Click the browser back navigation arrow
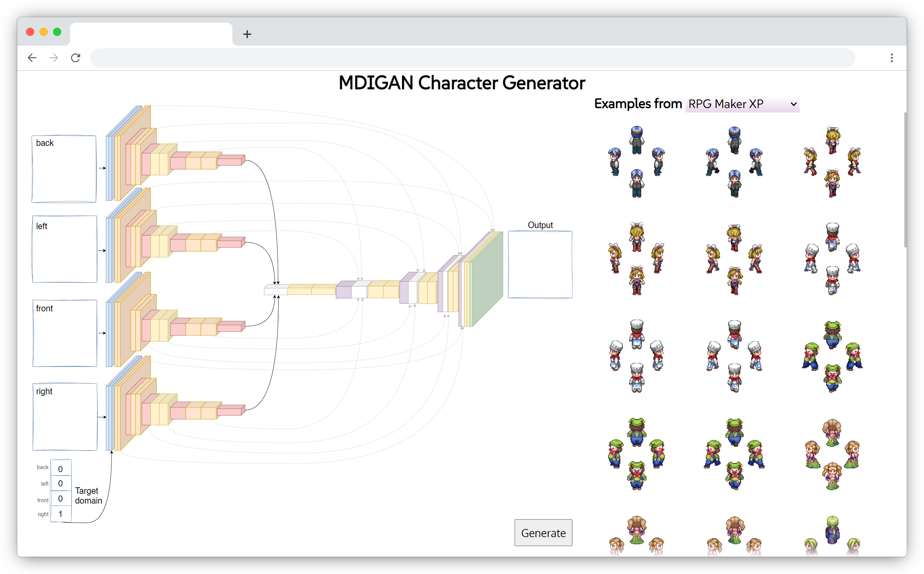The image size is (924, 574). click(32, 58)
